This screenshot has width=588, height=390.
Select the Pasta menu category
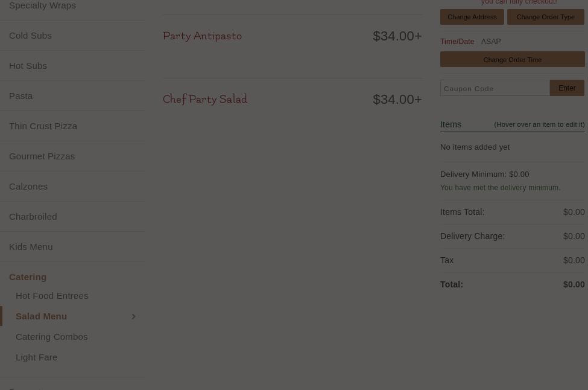[21, 96]
